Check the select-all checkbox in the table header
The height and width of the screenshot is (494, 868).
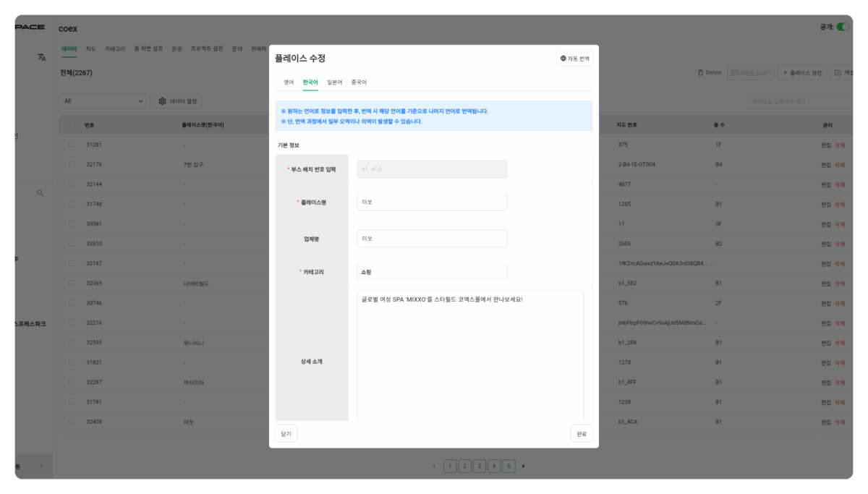[x=72, y=125]
